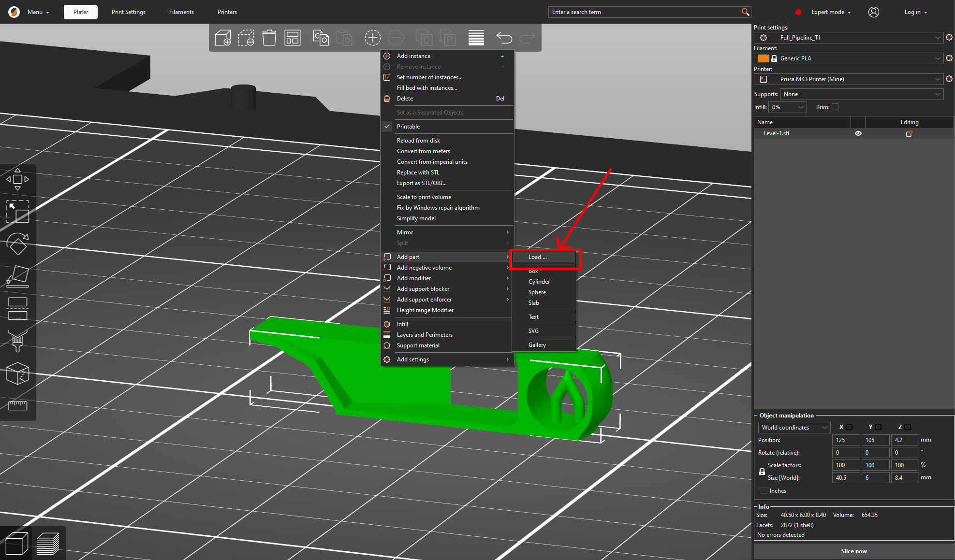
Task: Switch to the Print Settings tab
Action: (129, 12)
